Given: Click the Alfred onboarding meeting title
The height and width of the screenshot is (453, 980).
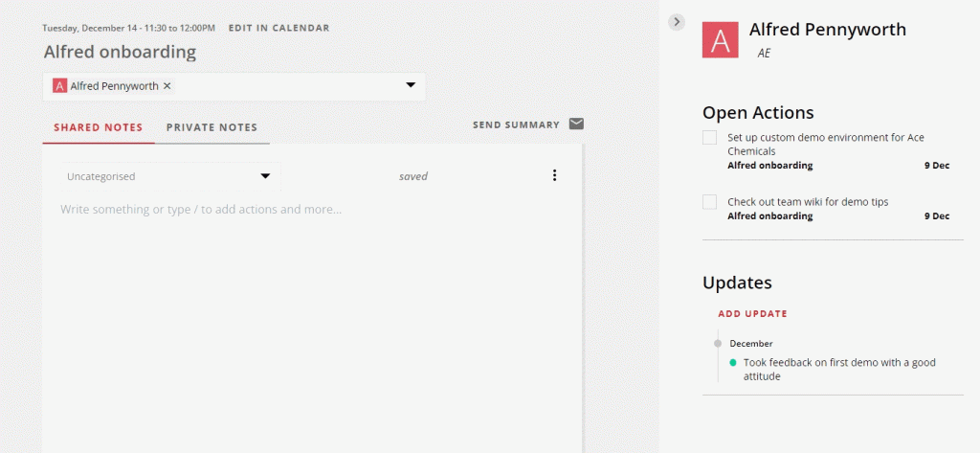Looking at the screenshot, I should (120, 52).
